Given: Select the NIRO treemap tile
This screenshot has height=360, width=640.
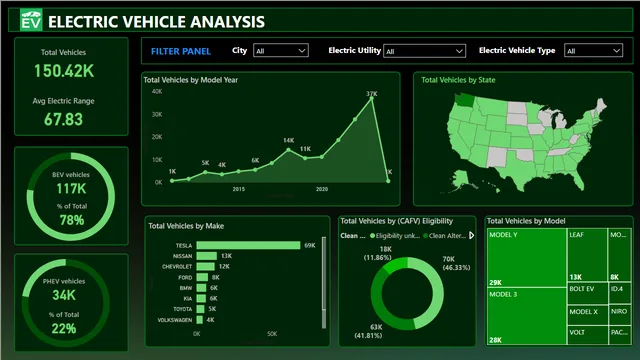Looking at the screenshot, I should click(x=620, y=315).
